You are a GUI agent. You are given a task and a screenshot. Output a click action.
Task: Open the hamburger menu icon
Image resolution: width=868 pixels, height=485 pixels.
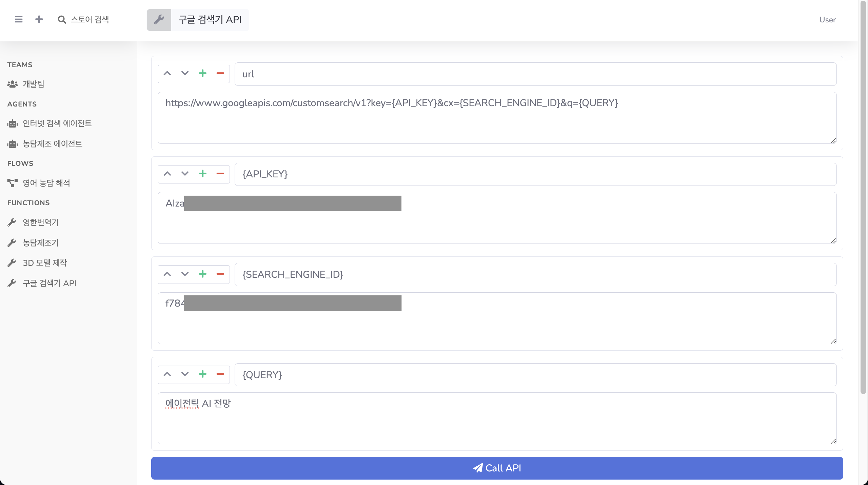click(19, 19)
